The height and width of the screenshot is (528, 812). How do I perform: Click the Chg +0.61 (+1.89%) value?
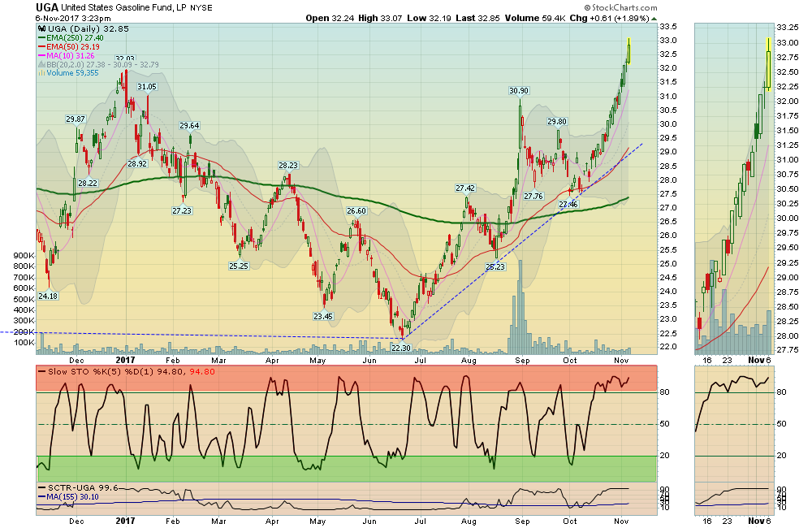pos(610,18)
